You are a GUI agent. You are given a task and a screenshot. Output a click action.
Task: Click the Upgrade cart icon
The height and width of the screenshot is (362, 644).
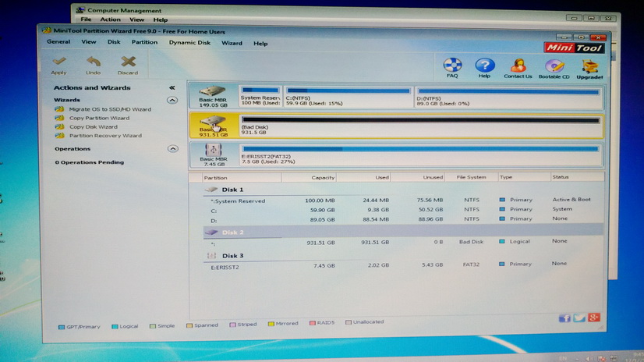(589, 66)
